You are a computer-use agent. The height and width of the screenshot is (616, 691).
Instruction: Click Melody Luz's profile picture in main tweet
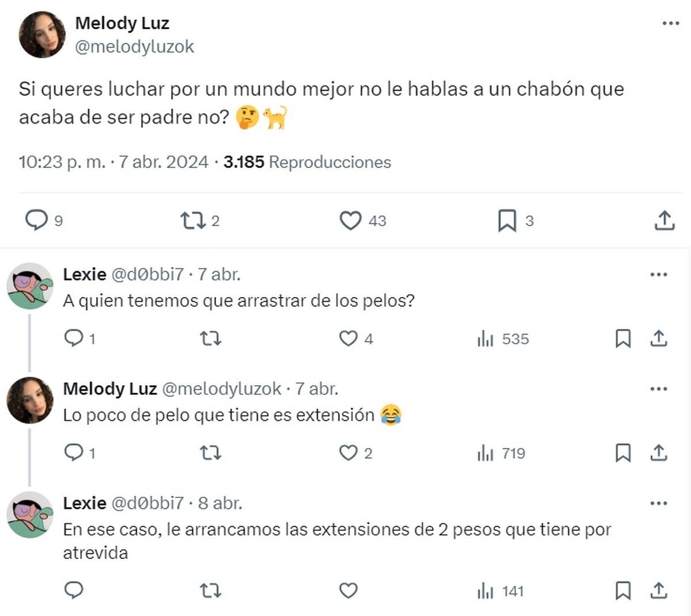pos(42,35)
